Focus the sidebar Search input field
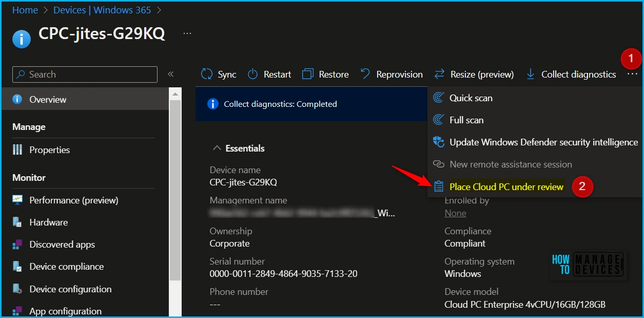The height and width of the screenshot is (318, 644). [85, 74]
